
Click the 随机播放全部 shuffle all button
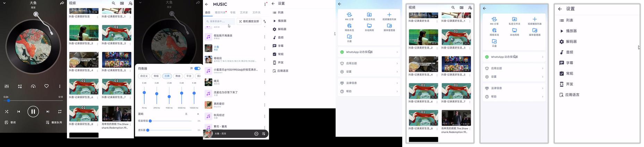click(249, 21)
